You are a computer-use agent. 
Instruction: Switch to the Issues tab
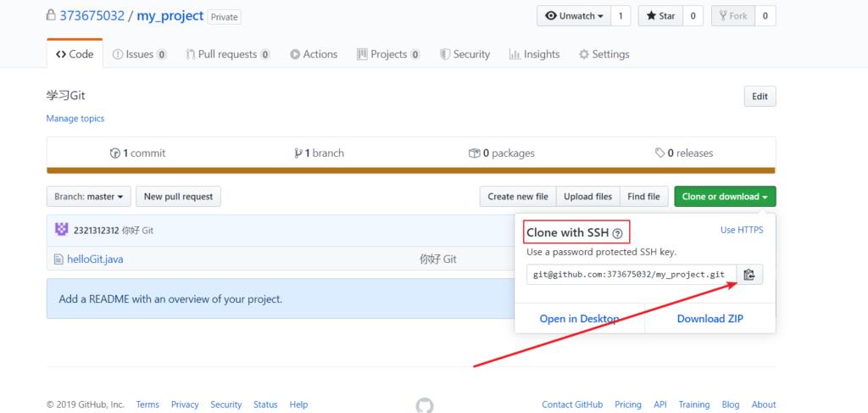tap(140, 54)
